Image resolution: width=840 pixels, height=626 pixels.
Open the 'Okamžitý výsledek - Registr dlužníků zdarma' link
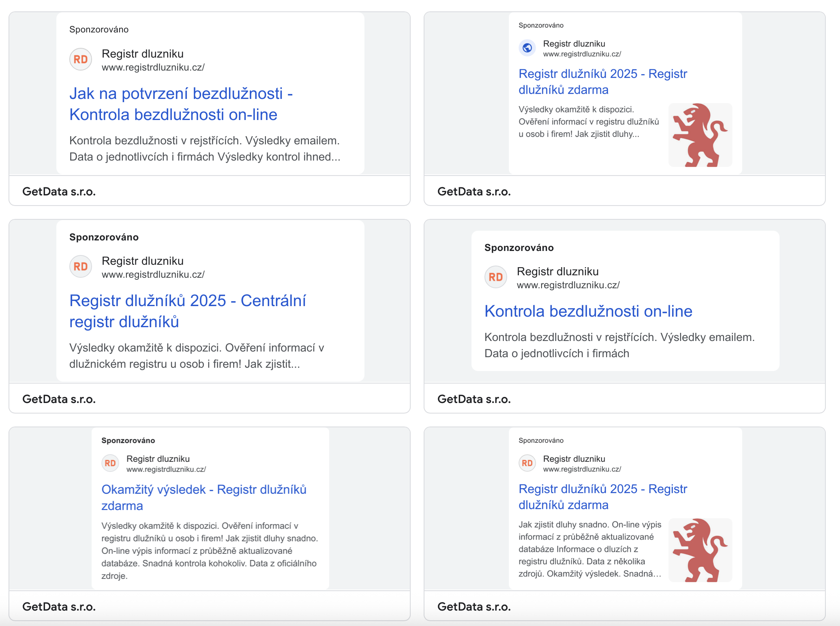click(x=204, y=497)
